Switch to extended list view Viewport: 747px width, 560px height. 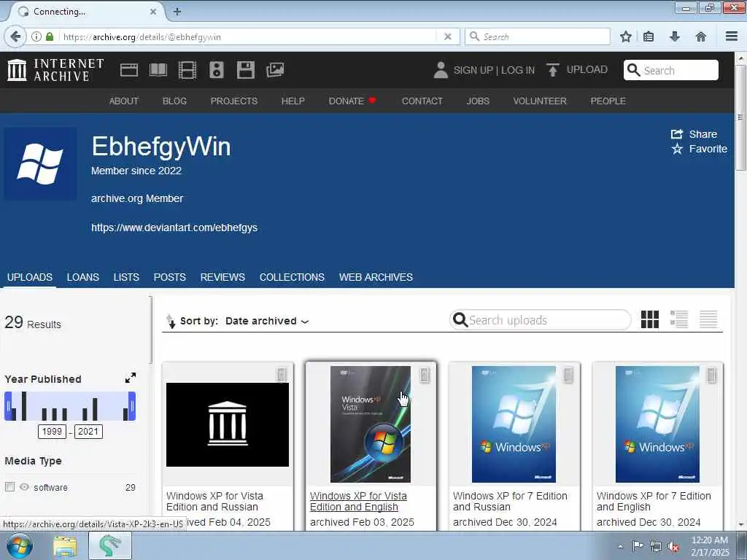tap(679, 319)
